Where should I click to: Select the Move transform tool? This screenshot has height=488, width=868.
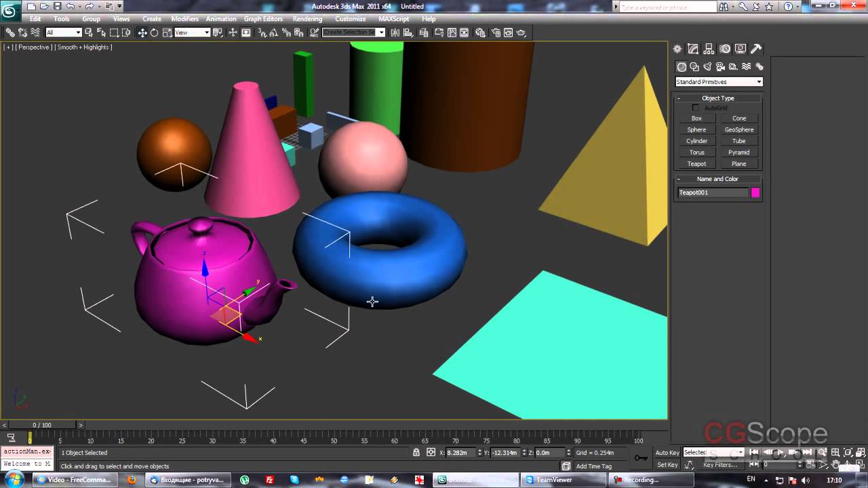tap(142, 33)
